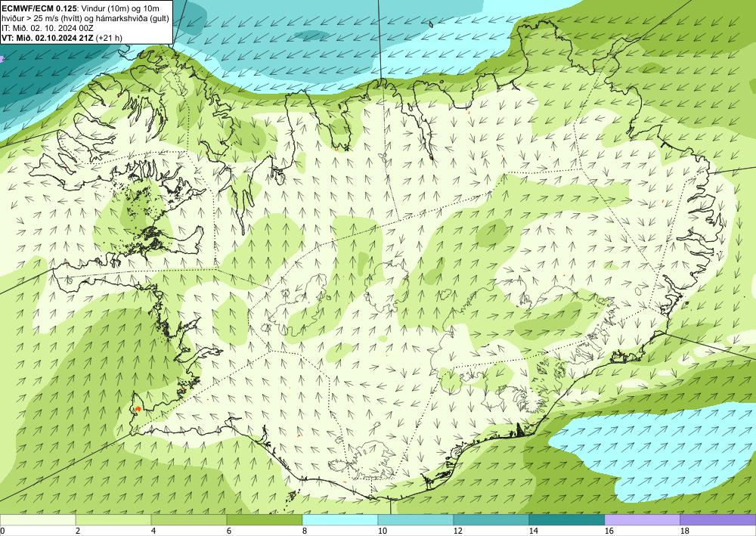Click the dark teal 14–16 m/s legend swatch

tap(567, 520)
